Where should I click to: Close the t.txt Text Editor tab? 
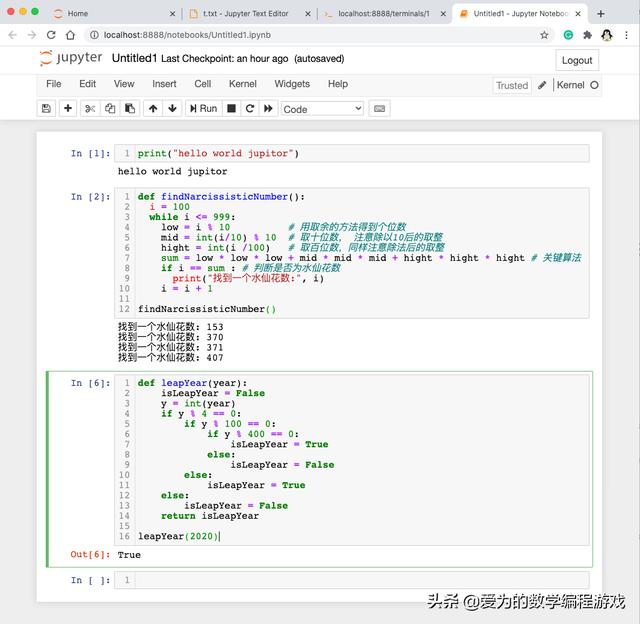point(308,14)
